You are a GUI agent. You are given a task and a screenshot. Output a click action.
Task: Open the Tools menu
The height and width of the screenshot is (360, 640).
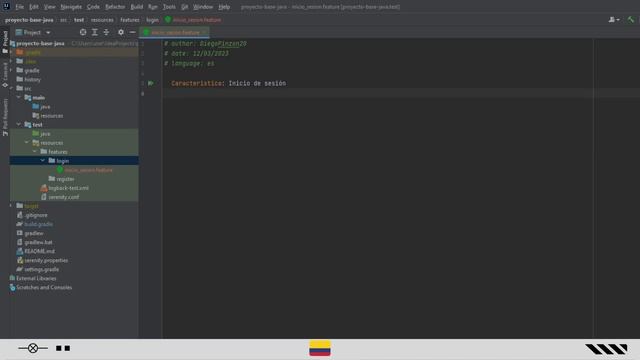point(169,7)
